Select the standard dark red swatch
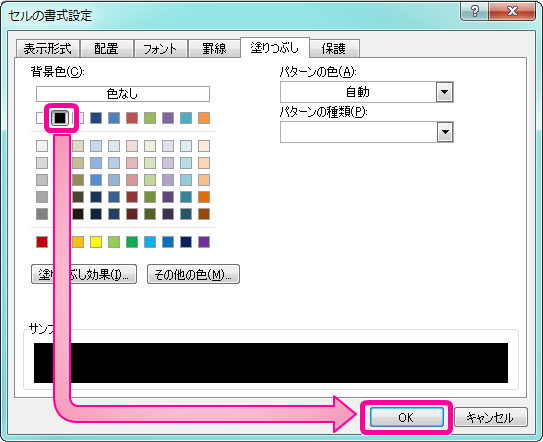Image resolution: width=543 pixels, height=442 pixels. (x=42, y=242)
